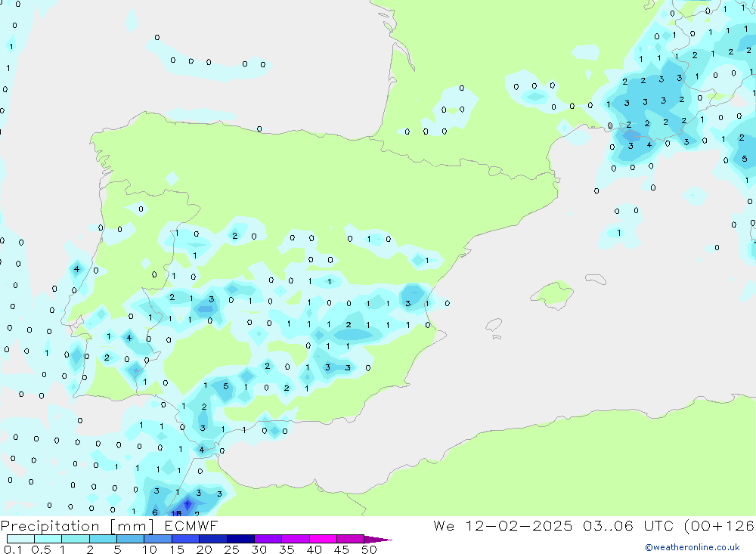
Task: Click the 25–30 mm navy legend swatch
Action: click(240, 539)
